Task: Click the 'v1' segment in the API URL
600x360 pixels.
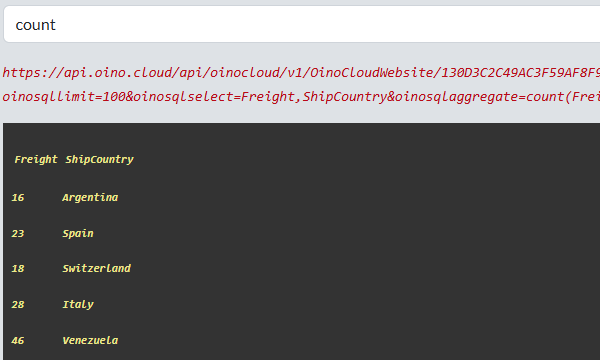Action: tap(295, 72)
